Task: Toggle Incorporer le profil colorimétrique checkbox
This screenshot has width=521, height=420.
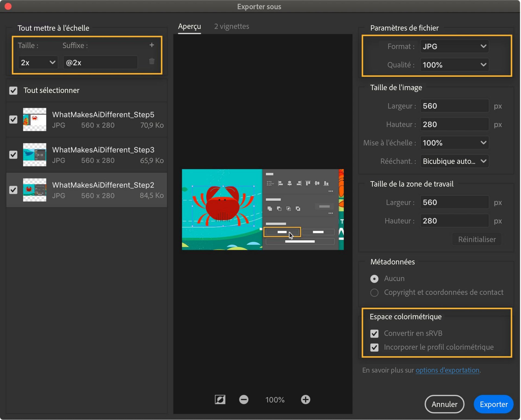Action: [374, 347]
